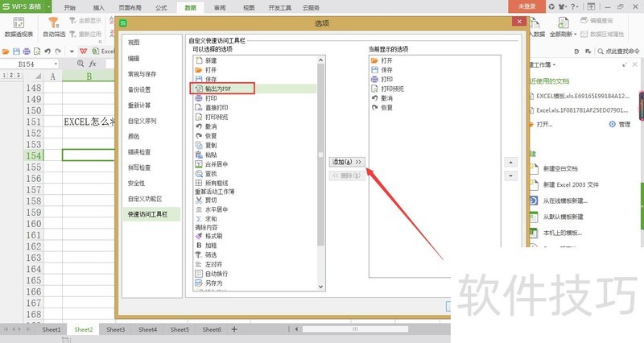Open the 开发工具 ribbon tab

pos(279,7)
